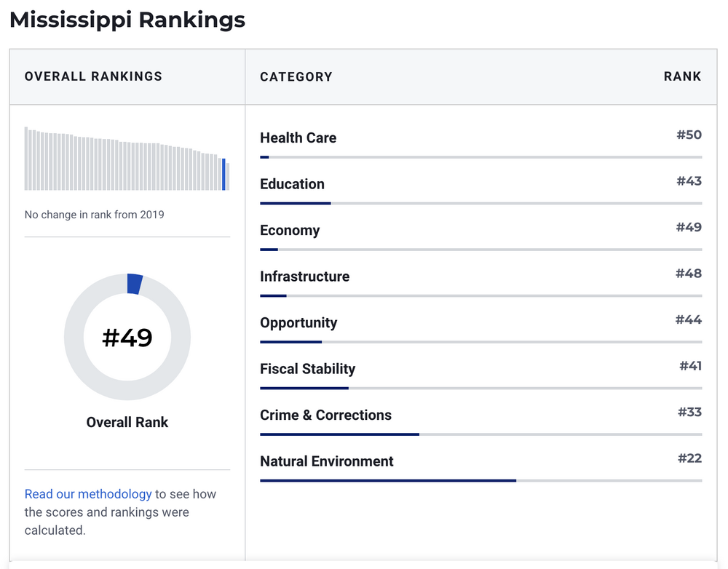
Task: Select the Natural Environment category
Action: point(326,461)
